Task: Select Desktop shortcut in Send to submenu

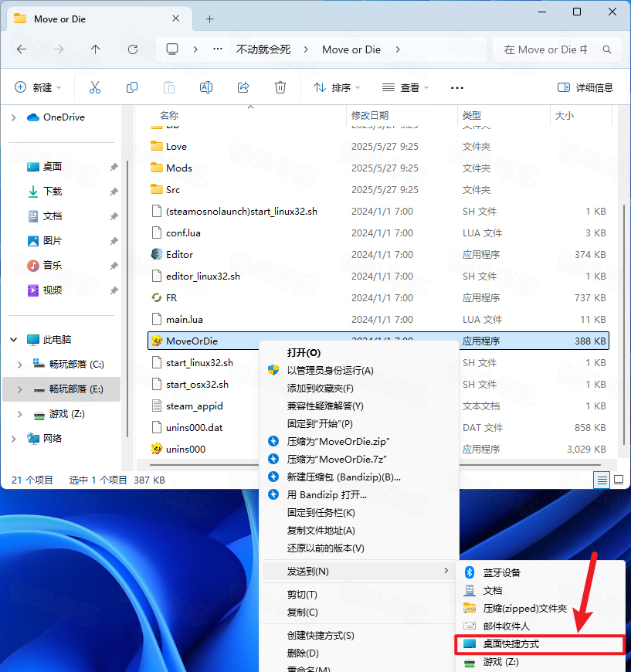Action: click(x=540, y=644)
